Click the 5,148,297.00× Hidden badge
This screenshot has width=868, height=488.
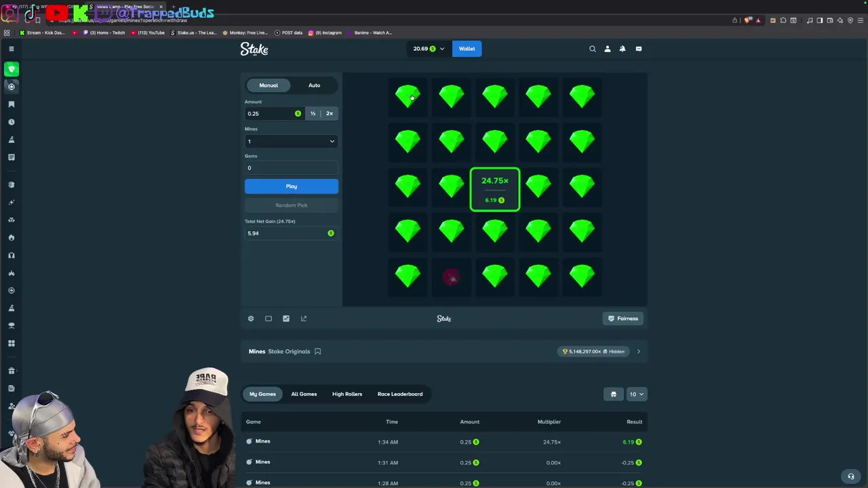point(593,352)
